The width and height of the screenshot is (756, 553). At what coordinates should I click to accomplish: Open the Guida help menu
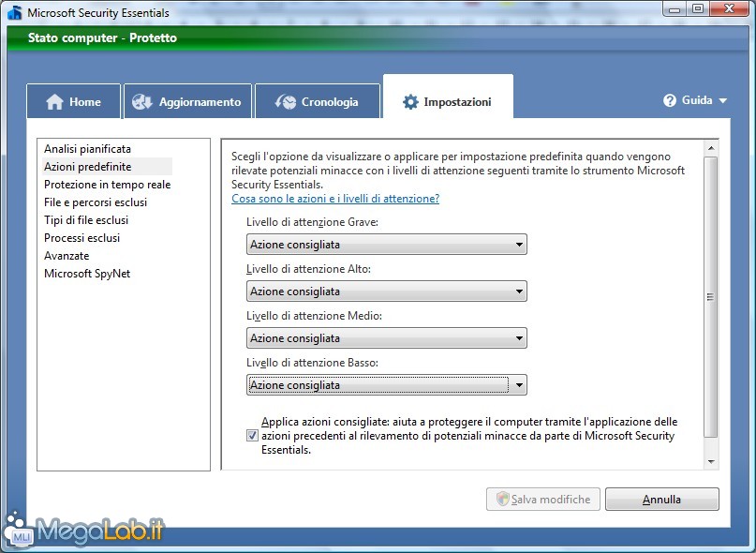pos(695,100)
